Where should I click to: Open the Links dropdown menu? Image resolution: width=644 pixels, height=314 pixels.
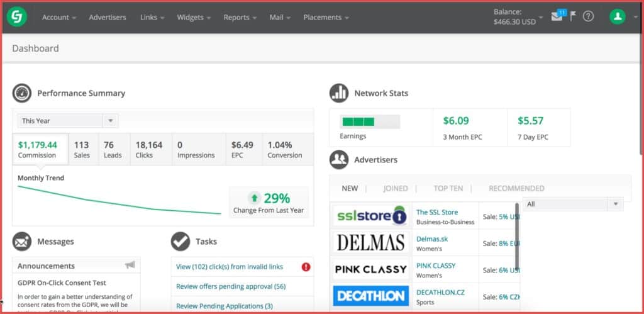pos(152,17)
